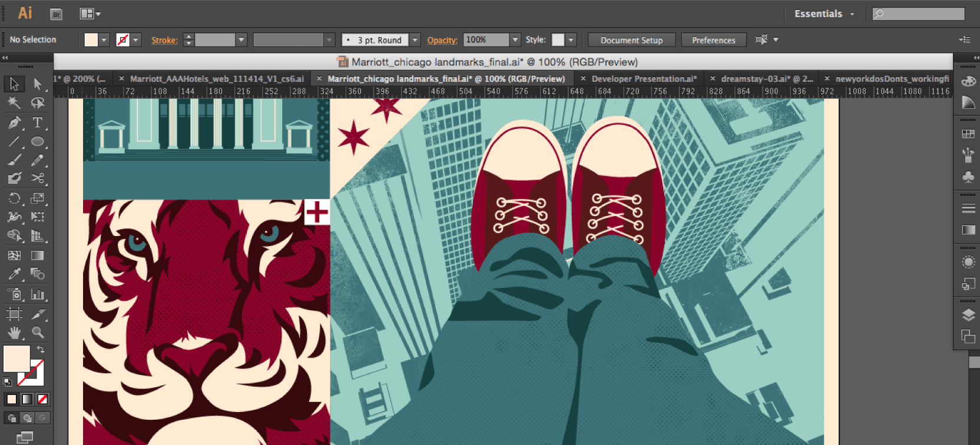Select the Mesh tool
The height and width of the screenshot is (445, 980).
coord(14,255)
